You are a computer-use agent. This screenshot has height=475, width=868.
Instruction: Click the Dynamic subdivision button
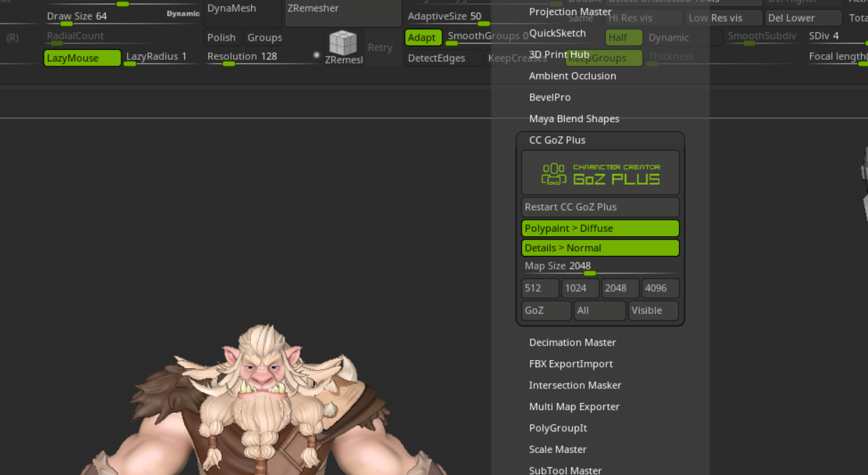tap(683, 38)
